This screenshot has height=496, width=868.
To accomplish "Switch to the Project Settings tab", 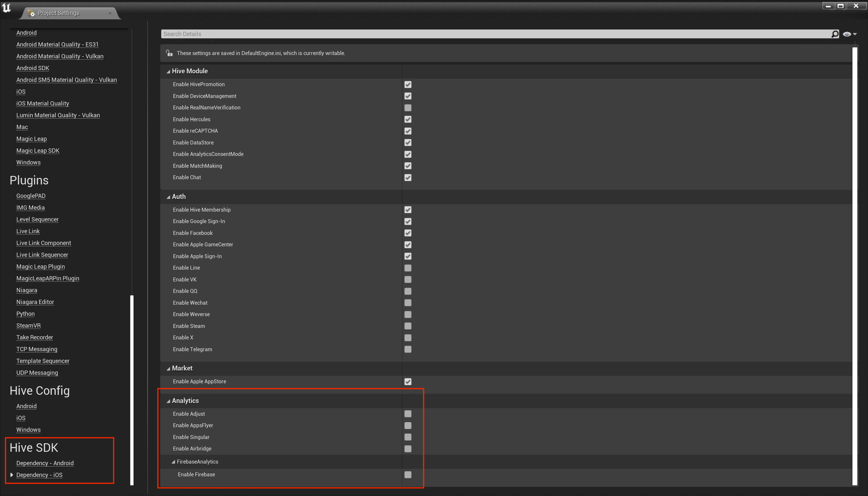I will [x=59, y=13].
